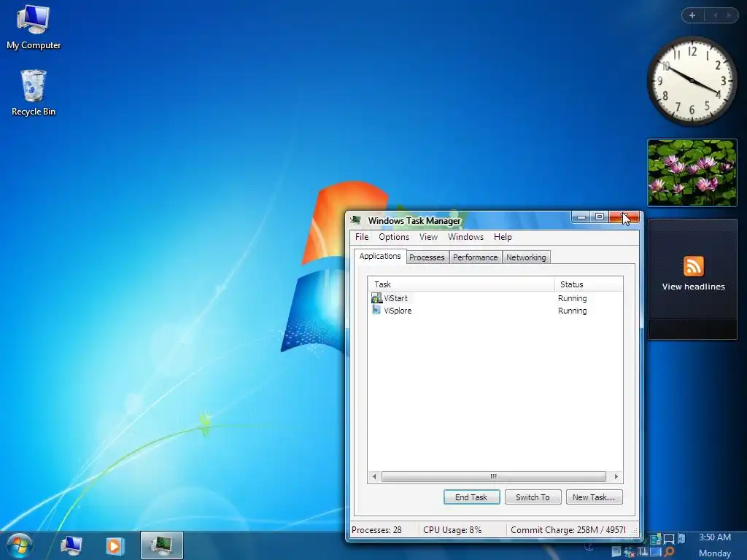Open the Start orb menu
The width and height of the screenshot is (747, 560).
19,546
